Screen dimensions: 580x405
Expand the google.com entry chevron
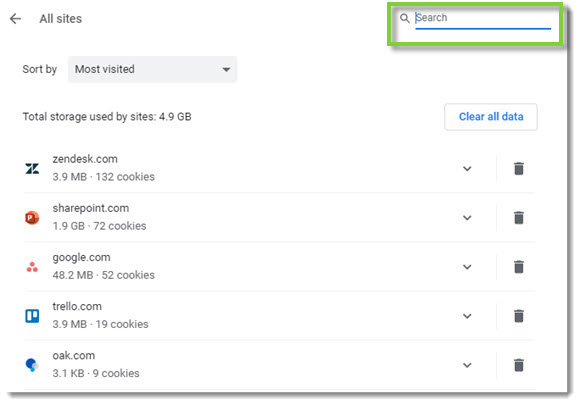click(467, 267)
